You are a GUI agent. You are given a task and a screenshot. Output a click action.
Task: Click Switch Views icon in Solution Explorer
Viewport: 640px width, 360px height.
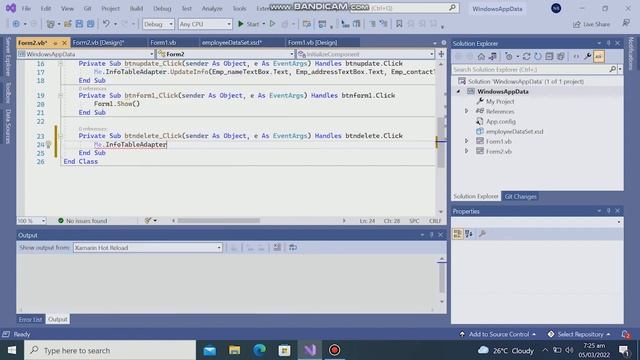tap(493, 57)
